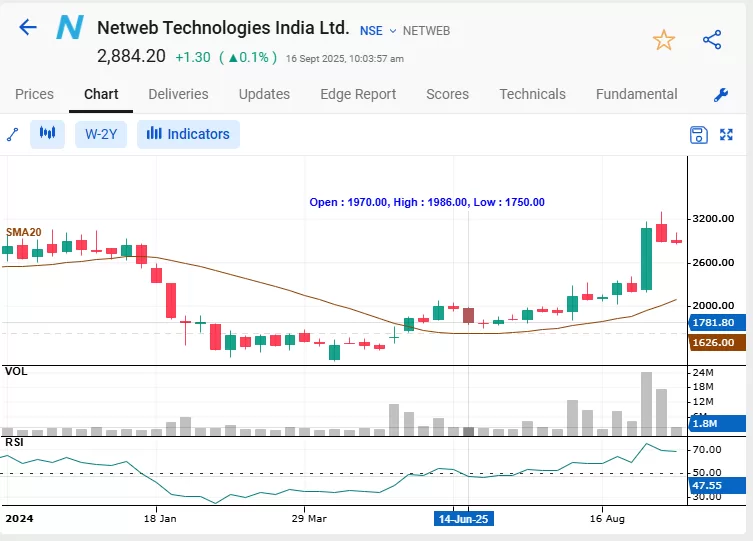Click the 16 Aug axis label
Viewport: 753px width, 541px height.
pos(607,518)
